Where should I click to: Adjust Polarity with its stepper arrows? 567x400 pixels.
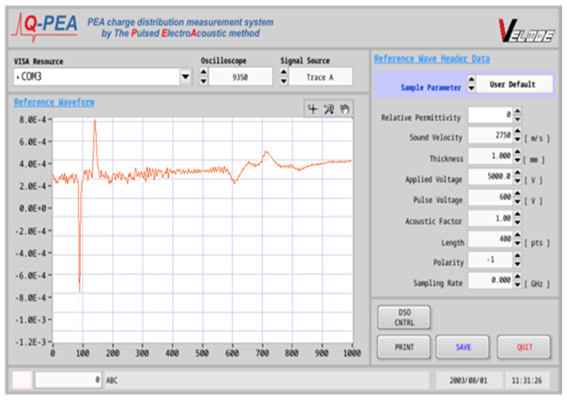click(517, 259)
